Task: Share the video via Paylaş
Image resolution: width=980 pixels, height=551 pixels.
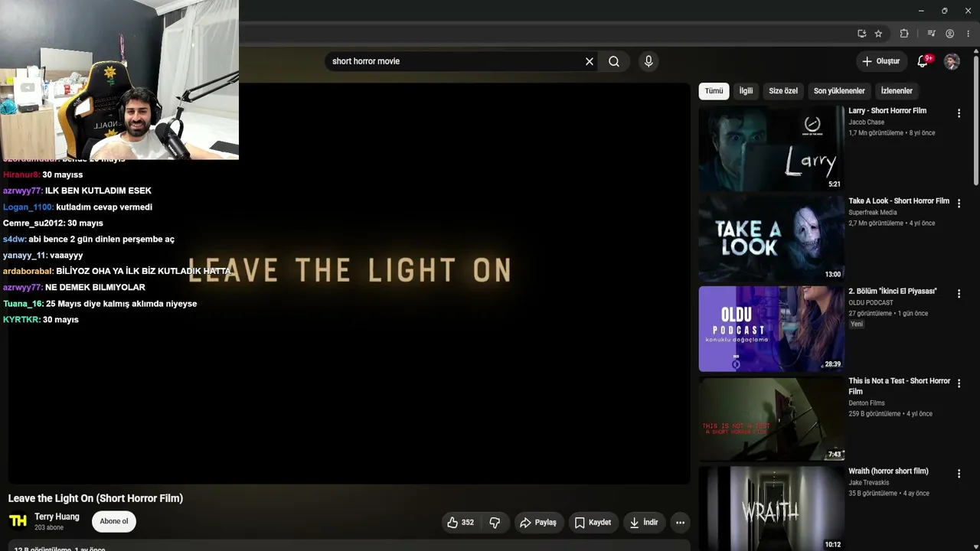Action: click(x=538, y=523)
